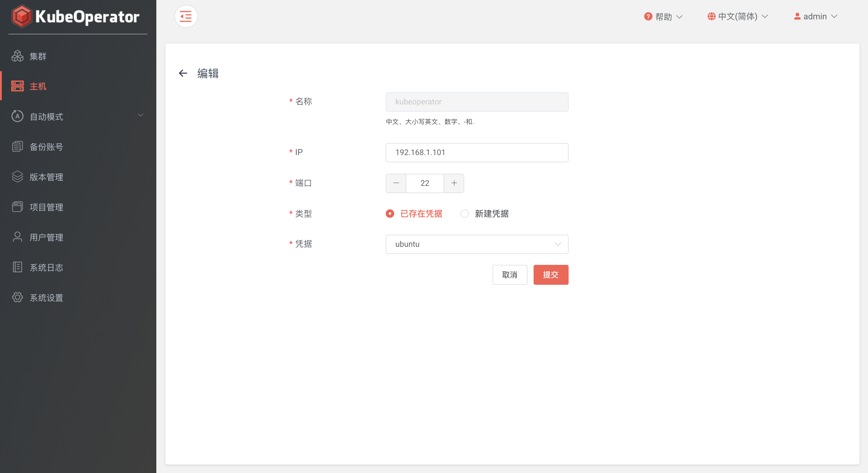Click the 系统设置 gear icon
The width and height of the screenshot is (868, 473).
tap(17, 297)
